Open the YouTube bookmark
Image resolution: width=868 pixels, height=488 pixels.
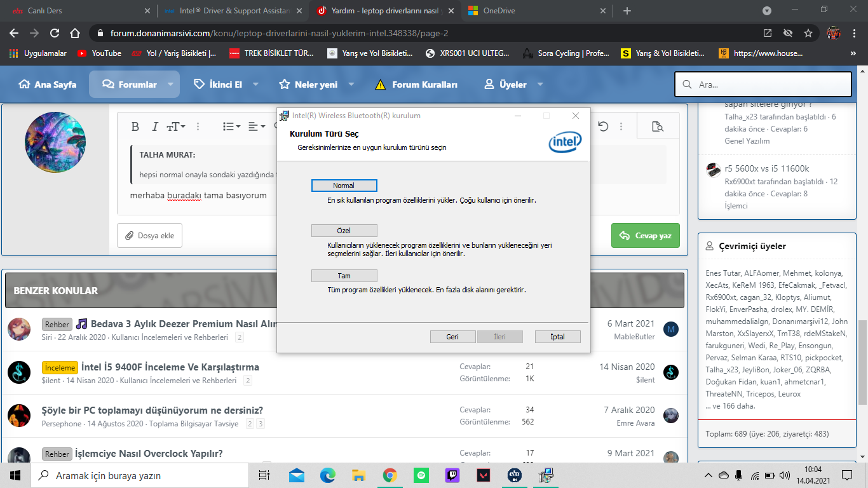coord(99,53)
